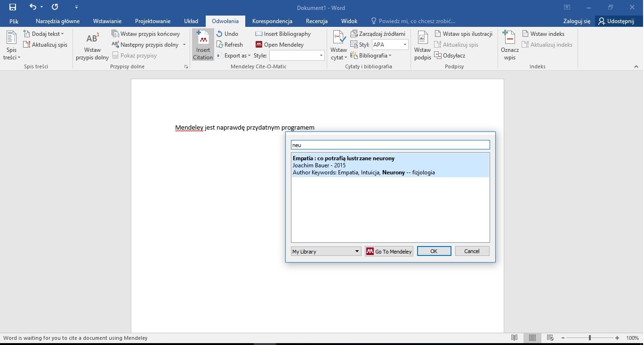Click the citation search field containing 'neu'
644x345 pixels.
[x=390, y=145]
